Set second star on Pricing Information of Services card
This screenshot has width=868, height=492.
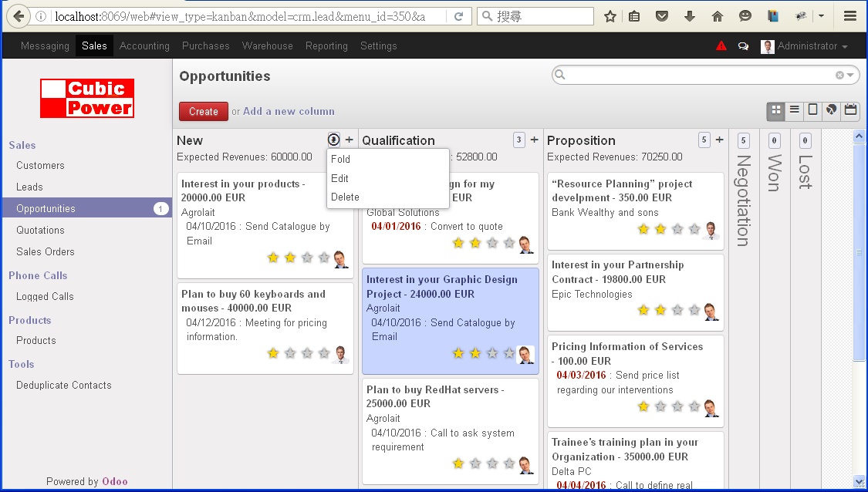(660, 406)
